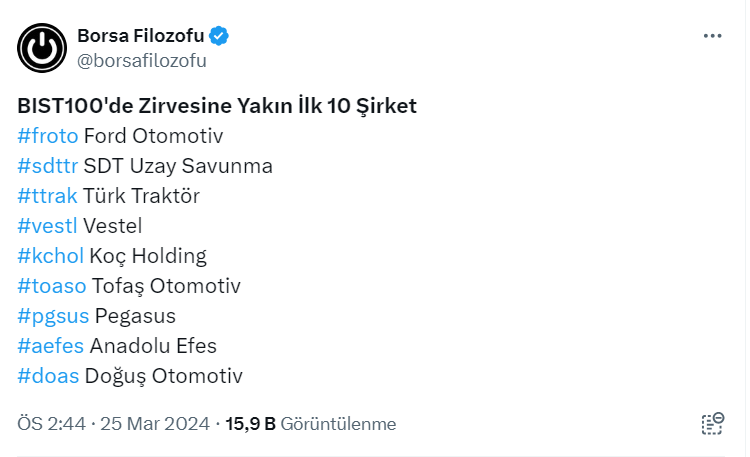Open the #froto hashtag
The width and height of the screenshot is (750, 457).
48,136
